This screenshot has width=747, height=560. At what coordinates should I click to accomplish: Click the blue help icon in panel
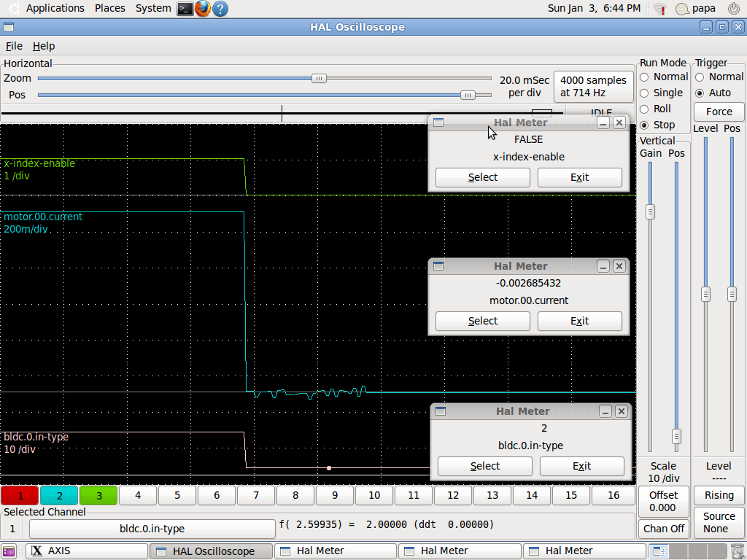(x=220, y=9)
